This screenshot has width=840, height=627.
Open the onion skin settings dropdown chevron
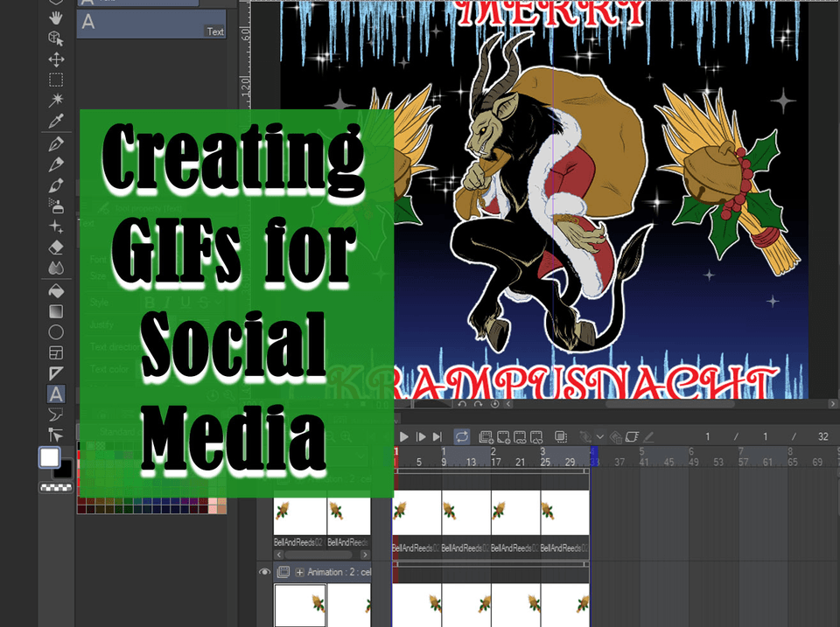(x=599, y=436)
